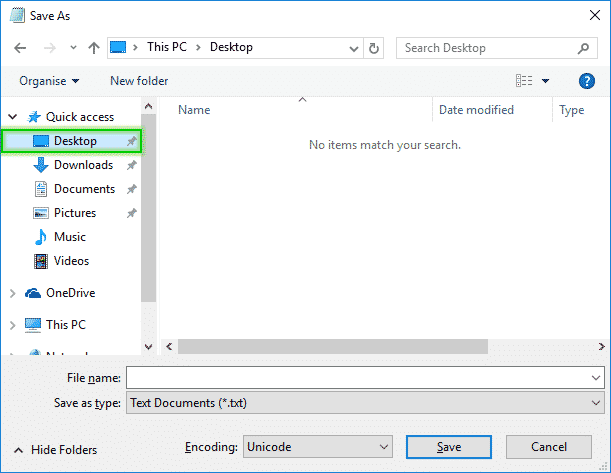The height and width of the screenshot is (473, 611).
Task: Go to Videos folder in sidebar
Action: click(71, 261)
